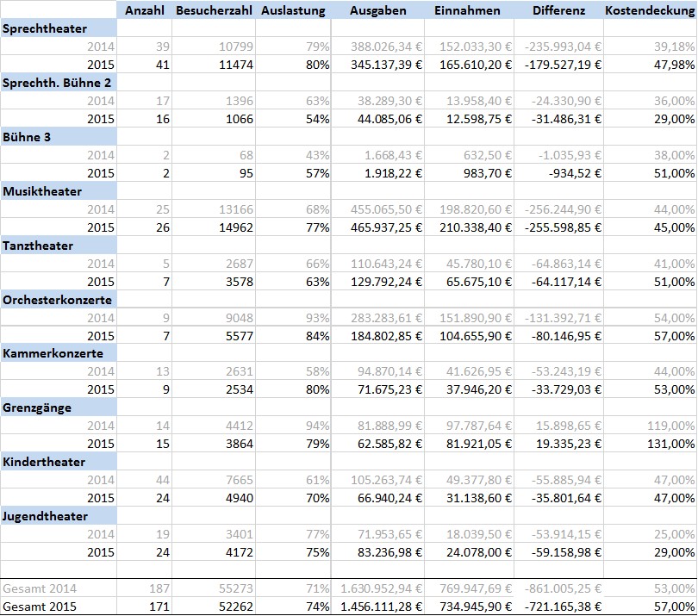This screenshot has height=616, width=698.
Task: Click the cell showing 465.937,25 €
Action: (378, 227)
